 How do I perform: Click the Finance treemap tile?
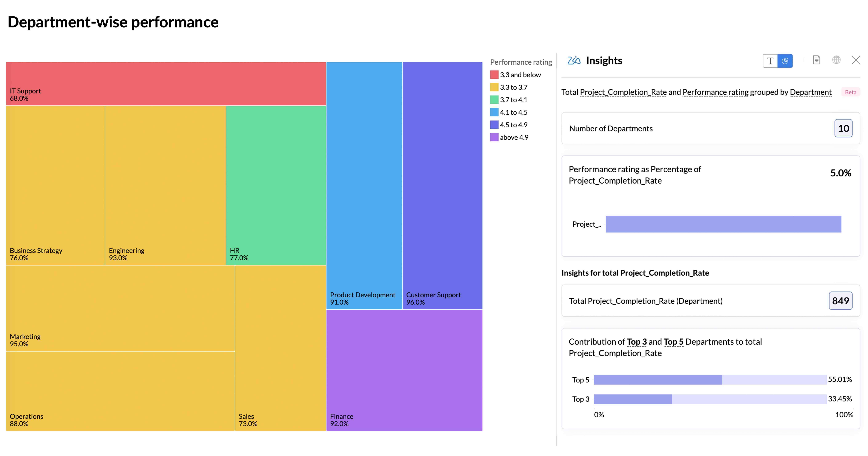[404, 370]
